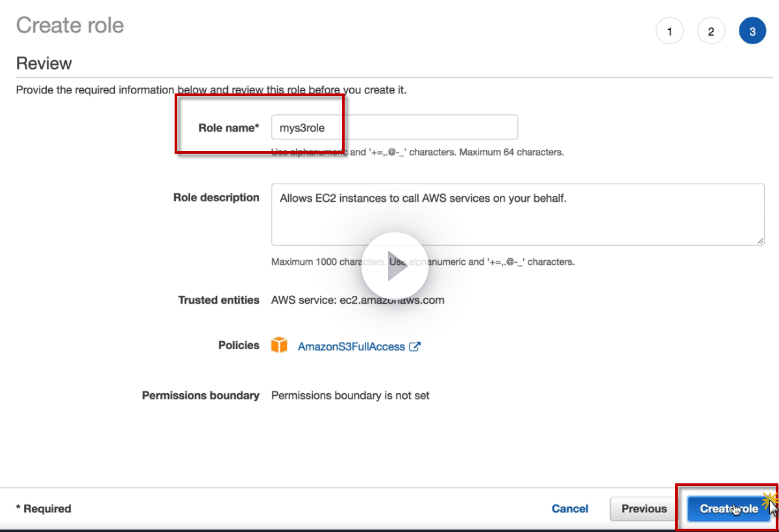
Task: Go back with the Previous button
Action: (x=644, y=509)
